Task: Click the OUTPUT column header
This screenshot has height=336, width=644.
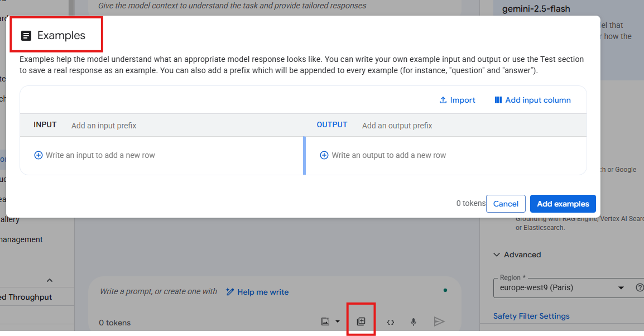Action: (332, 125)
